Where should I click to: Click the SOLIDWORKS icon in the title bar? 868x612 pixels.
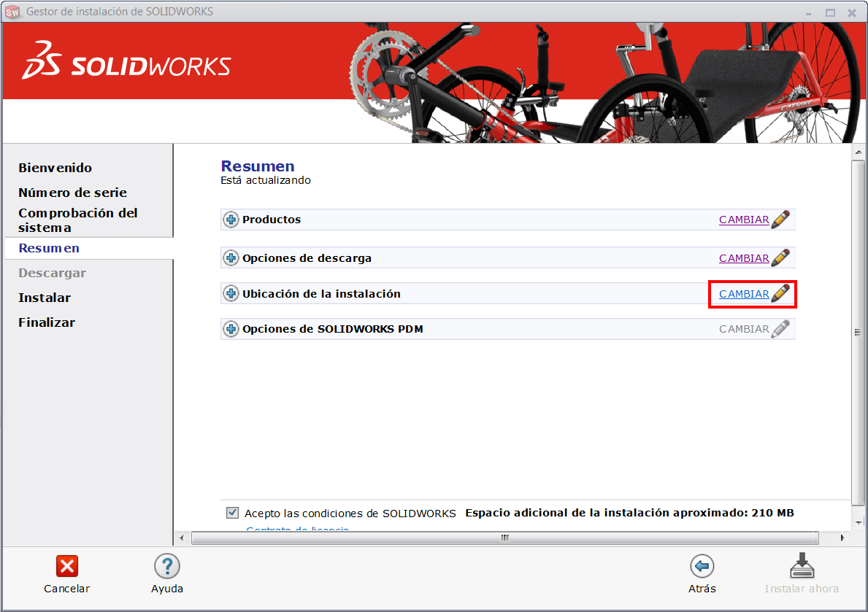(12, 11)
